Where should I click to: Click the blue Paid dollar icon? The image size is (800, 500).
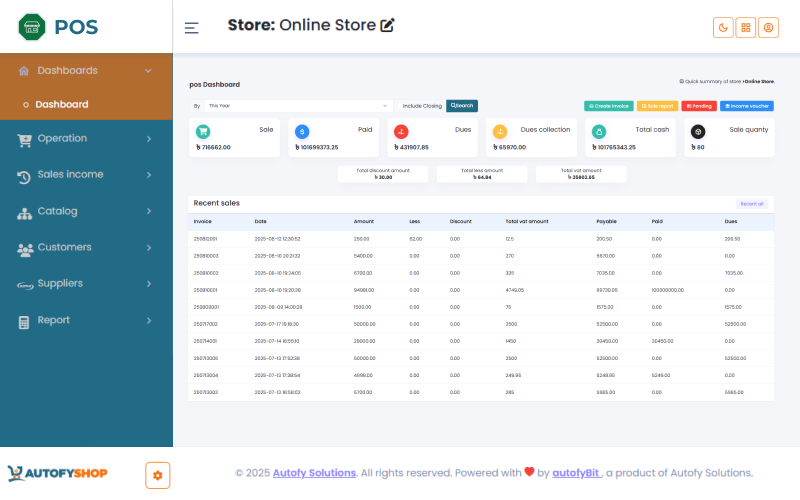tap(302, 132)
